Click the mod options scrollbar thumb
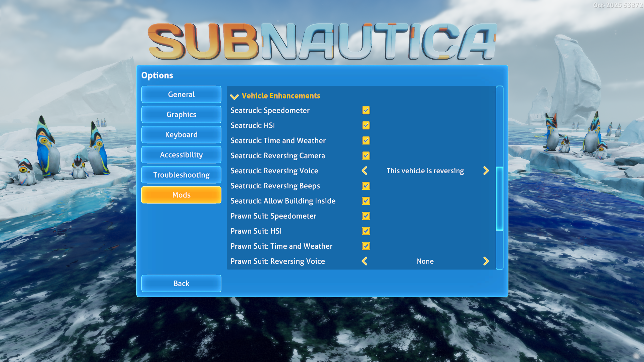644x362 pixels. click(x=499, y=198)
